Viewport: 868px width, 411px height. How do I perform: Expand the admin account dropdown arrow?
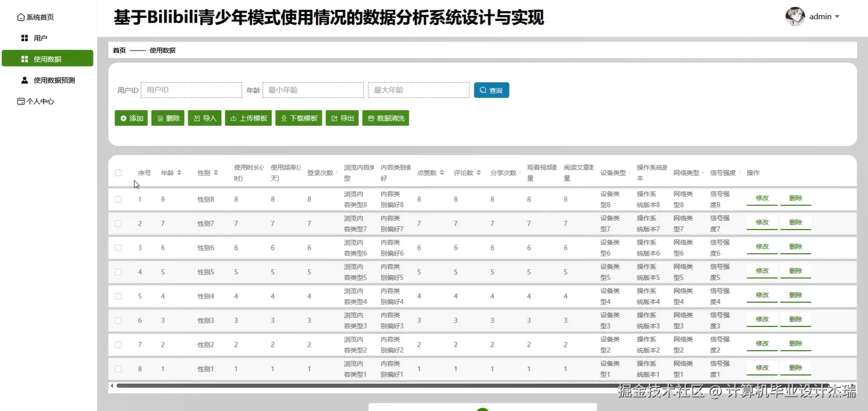pyautogui.click(x=837, y=17)
